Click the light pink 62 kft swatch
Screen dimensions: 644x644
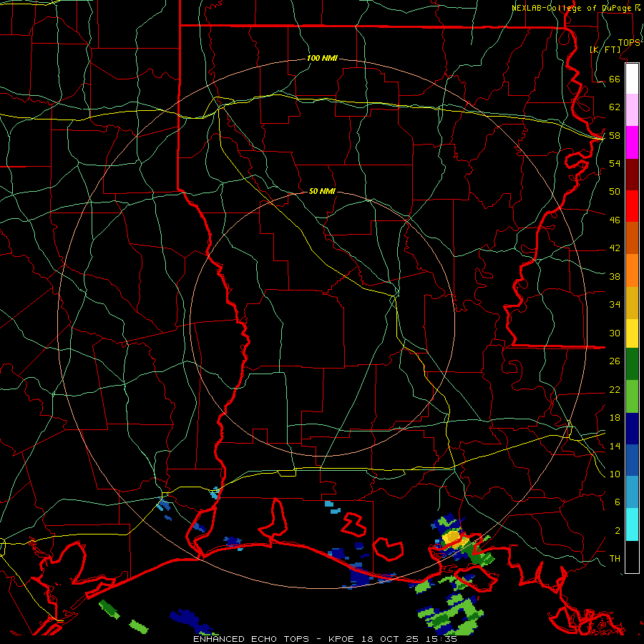632,109
